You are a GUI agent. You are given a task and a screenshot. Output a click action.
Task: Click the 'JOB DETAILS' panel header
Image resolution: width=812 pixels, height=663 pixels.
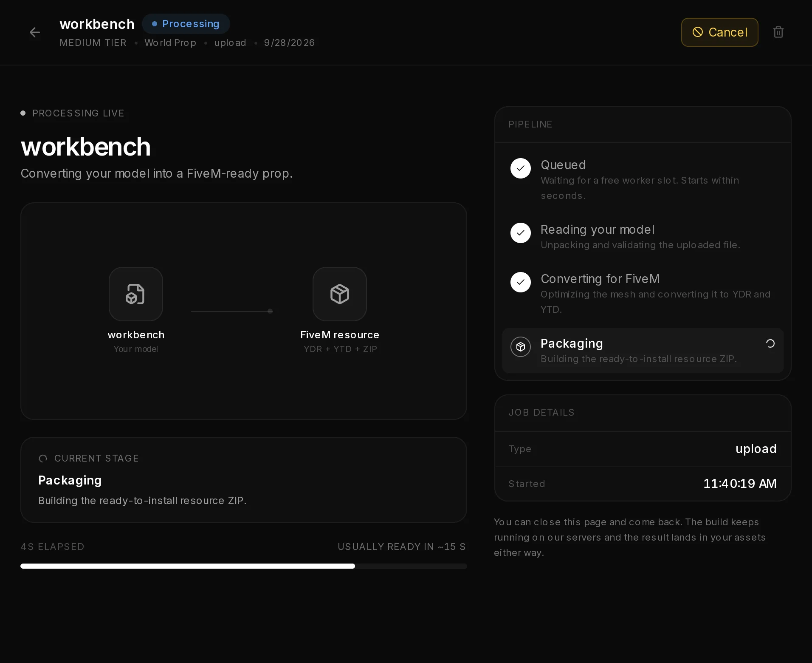click(x=541, y=413)
